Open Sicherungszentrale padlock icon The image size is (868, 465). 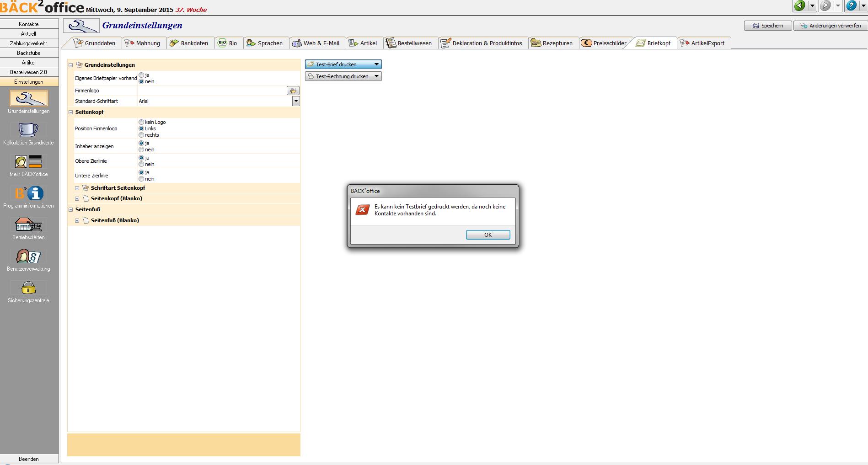(28, 288)
